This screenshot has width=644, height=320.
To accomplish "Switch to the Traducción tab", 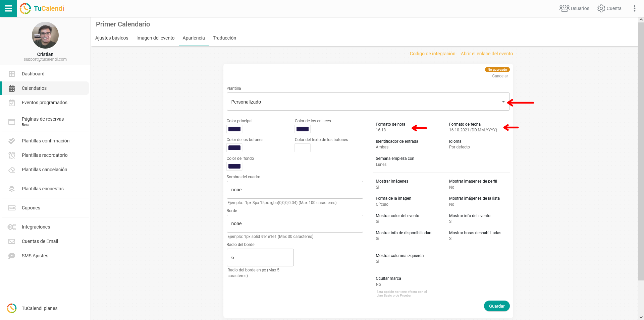I will [x=224, y=38].
